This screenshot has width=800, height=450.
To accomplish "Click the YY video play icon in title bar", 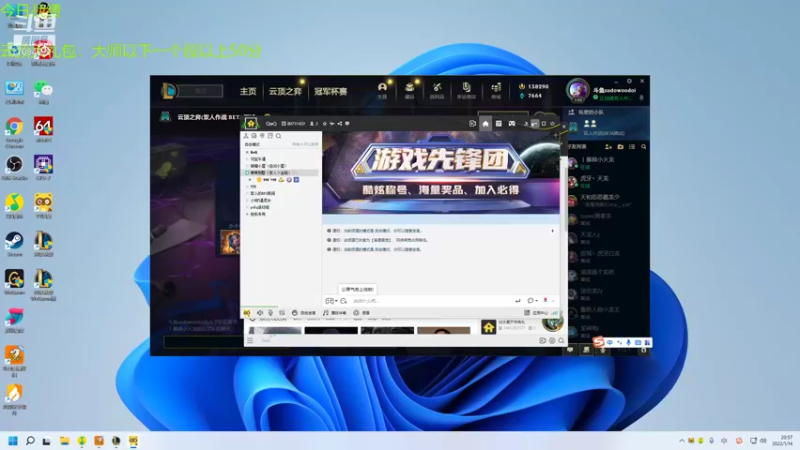I will tap(472, 123).
